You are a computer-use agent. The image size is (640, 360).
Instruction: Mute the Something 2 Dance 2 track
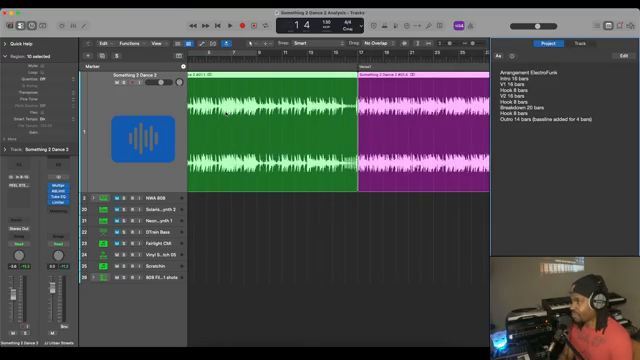point(117,82)
